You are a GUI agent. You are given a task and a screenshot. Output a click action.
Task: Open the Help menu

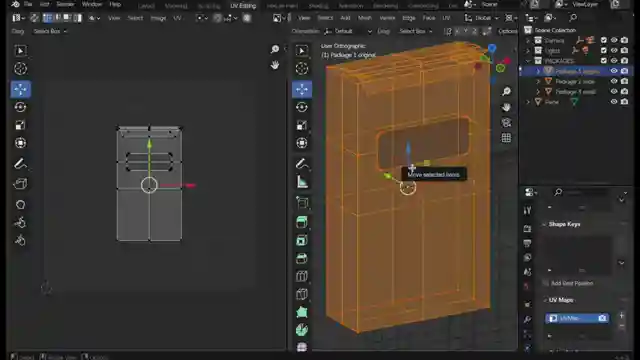tap(115, 4)
